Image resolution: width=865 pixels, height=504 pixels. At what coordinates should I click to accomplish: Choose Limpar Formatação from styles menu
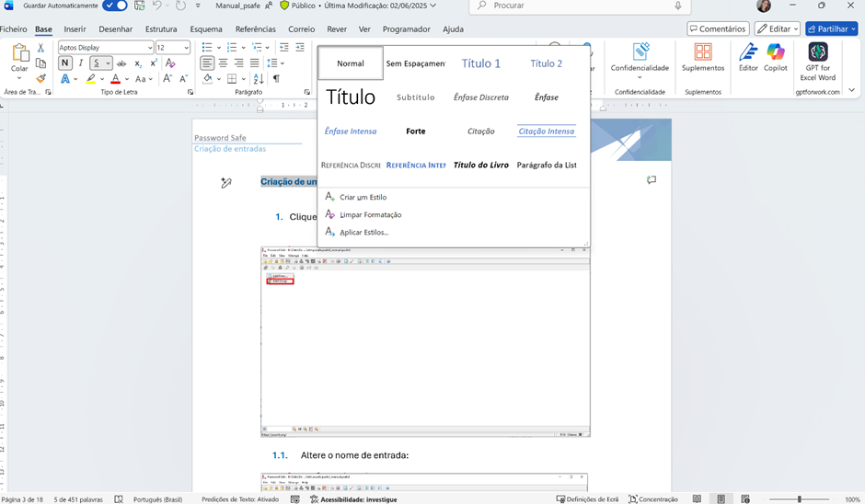coord(370,214)
